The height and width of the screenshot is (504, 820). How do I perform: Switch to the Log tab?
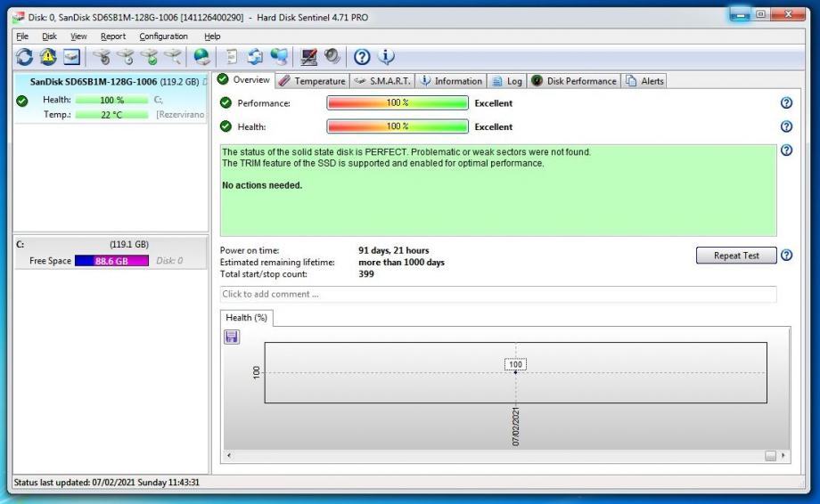(507, 81)
